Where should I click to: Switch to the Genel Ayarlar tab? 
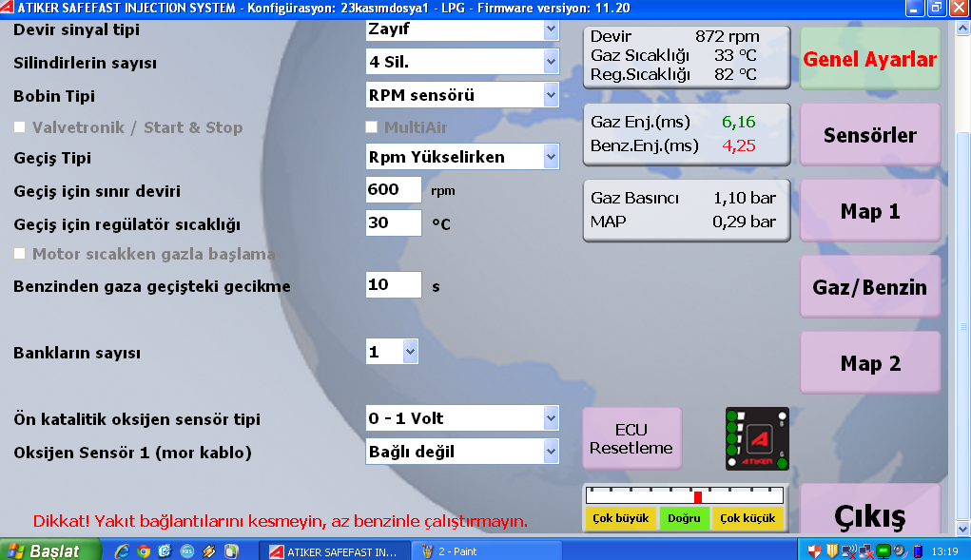pos(870,59)
